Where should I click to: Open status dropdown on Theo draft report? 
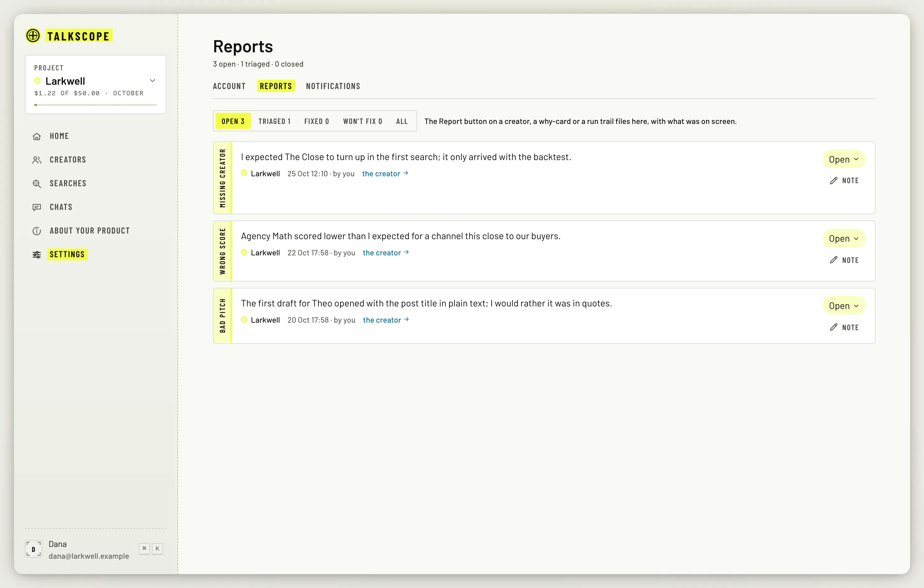(844, 306)
